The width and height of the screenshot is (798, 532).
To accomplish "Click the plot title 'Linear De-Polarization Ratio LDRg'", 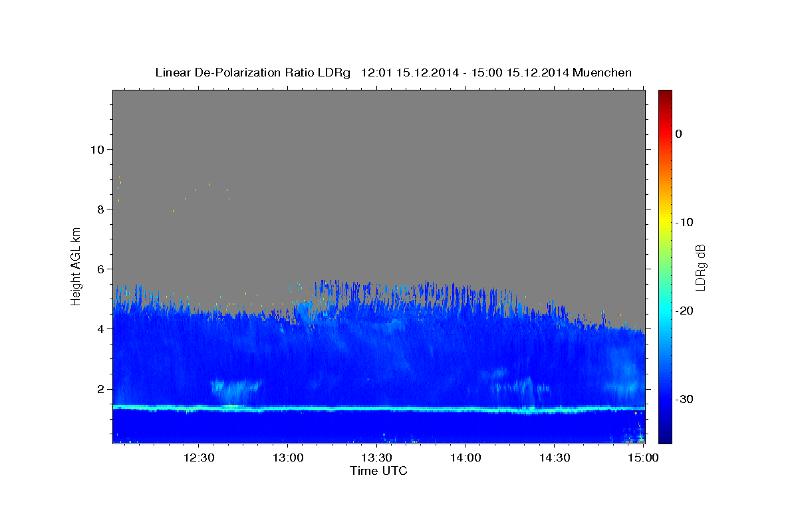I will pos(252,72).
